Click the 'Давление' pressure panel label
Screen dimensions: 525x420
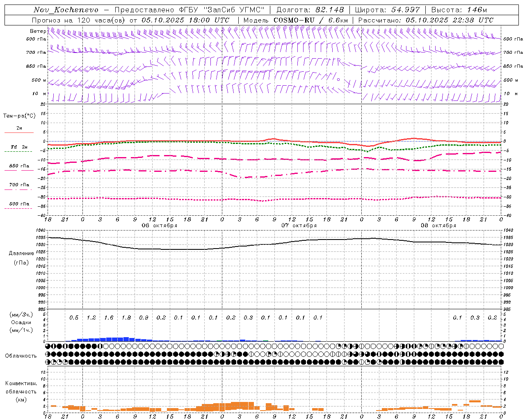click(x=21, y=253)
